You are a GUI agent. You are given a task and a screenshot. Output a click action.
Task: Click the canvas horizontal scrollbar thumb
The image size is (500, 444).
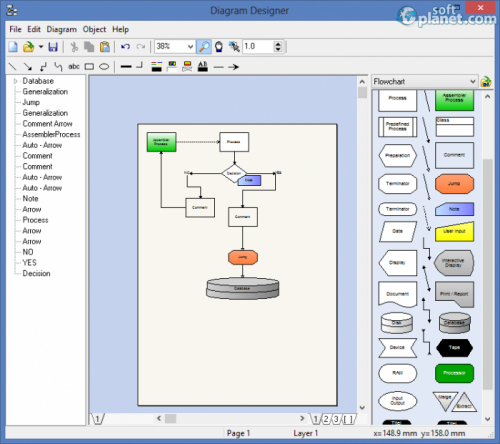click(x=170, y=418)
